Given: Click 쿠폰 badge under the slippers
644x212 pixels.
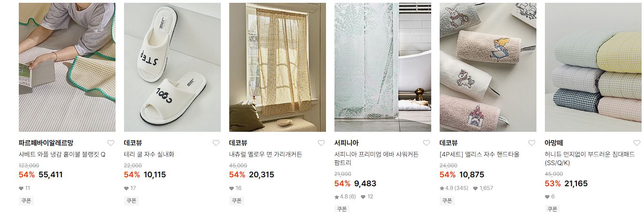Looking at the screenshot, I should click(131, 201).
